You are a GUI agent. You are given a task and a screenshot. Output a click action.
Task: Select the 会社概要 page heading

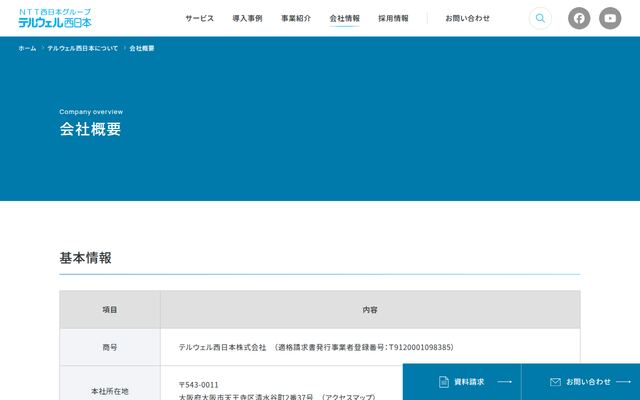point(90,129)
